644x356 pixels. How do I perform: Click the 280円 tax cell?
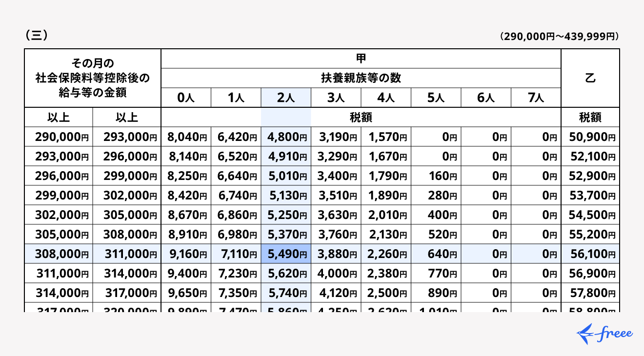coord(436,195)
